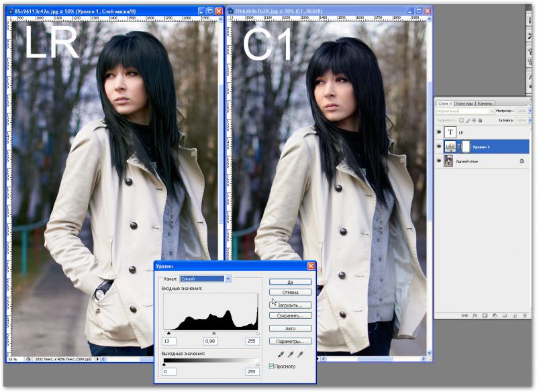Open the status bar info arrow in LR window
Image resolution: width=537 pixels, height=392 pixels.
97,359
